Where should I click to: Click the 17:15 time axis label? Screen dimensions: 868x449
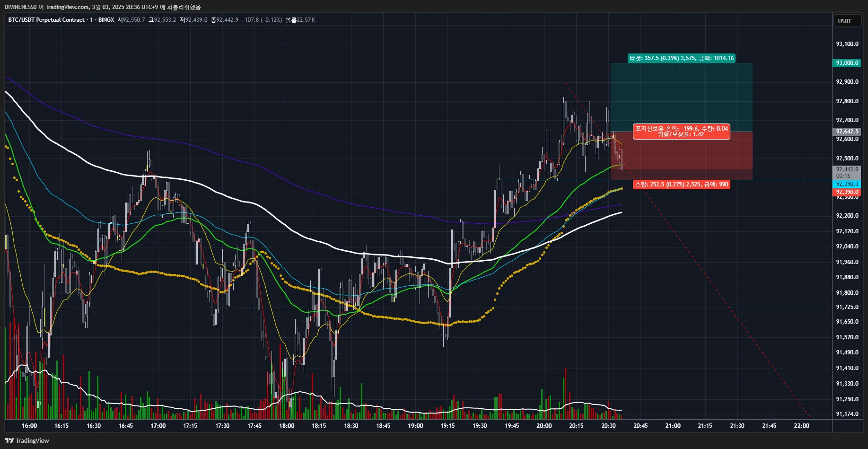pos(190,426)
